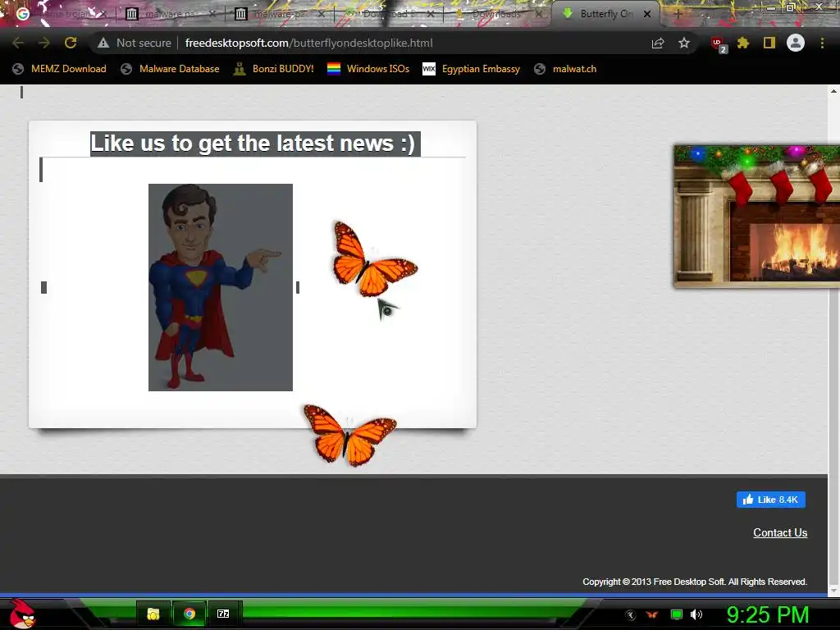Image resolution: width=840 pixels, height=630 pixels.
Task: Toggle the browser side panel
Action: coord(769,43)
